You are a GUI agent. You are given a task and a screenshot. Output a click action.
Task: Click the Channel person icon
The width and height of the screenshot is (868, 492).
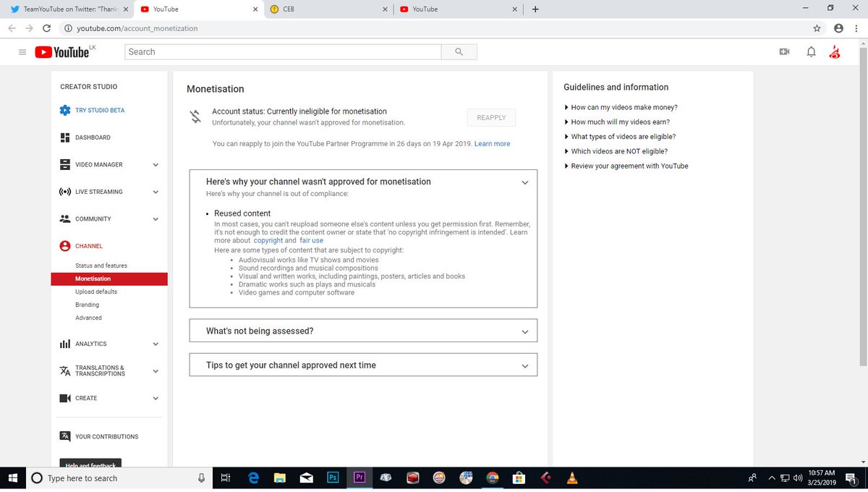[65, 246]
